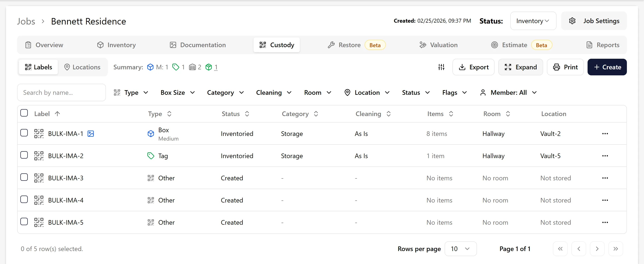This screenshot has height=264, width=644.
Task: Go back to Jobs breadcrumb
Action: (26, 21)
